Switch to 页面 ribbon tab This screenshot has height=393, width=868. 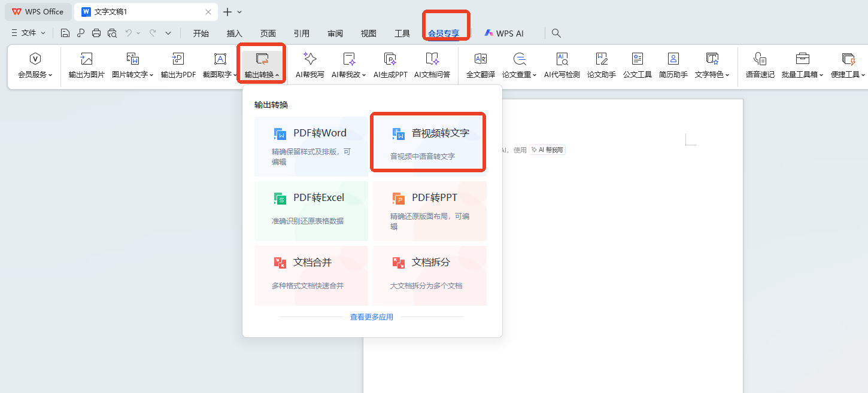point(268,33)
